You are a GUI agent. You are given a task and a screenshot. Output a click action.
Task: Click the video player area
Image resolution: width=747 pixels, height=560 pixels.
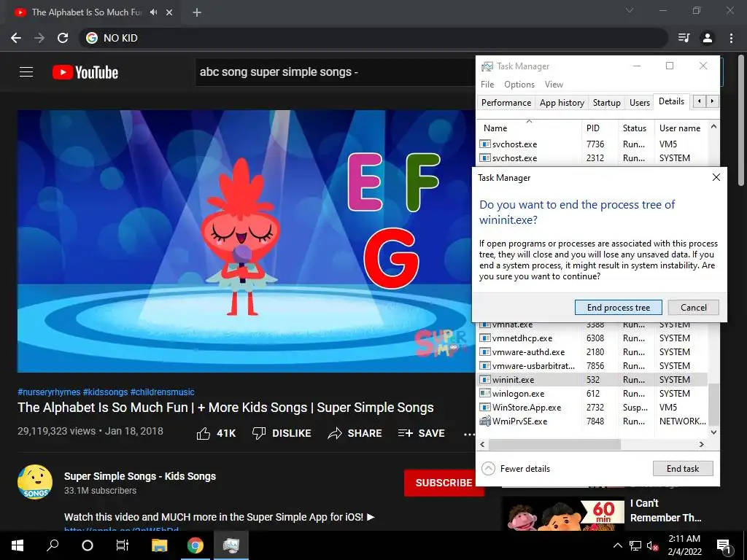247,241
